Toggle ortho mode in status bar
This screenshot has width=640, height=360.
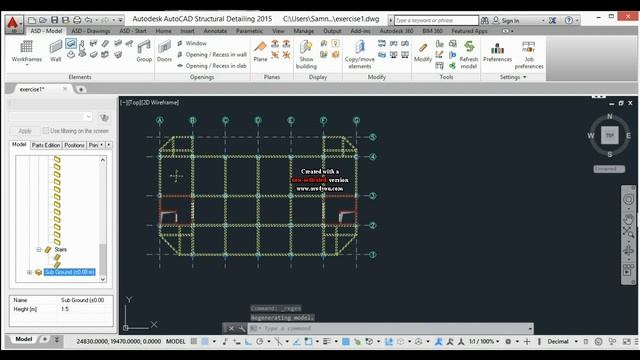[x=248, y=342]
